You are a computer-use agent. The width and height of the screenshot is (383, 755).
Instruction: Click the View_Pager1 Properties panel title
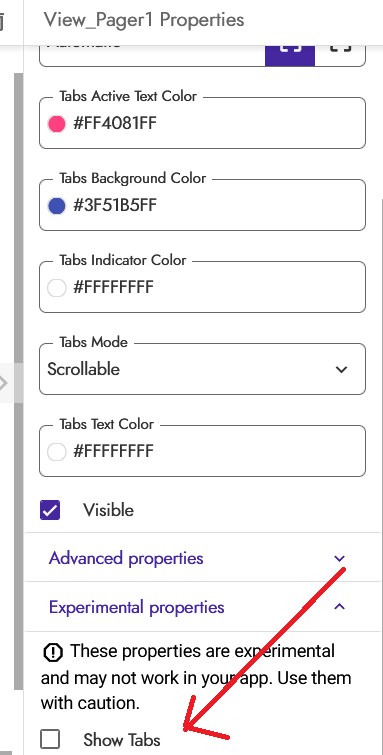coord(144,20)
